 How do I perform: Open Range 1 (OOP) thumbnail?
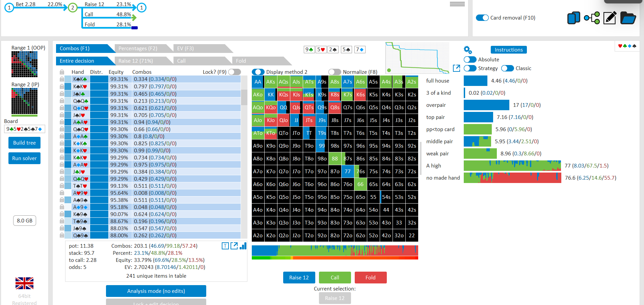pyautogui.click(x=24, y=64)
